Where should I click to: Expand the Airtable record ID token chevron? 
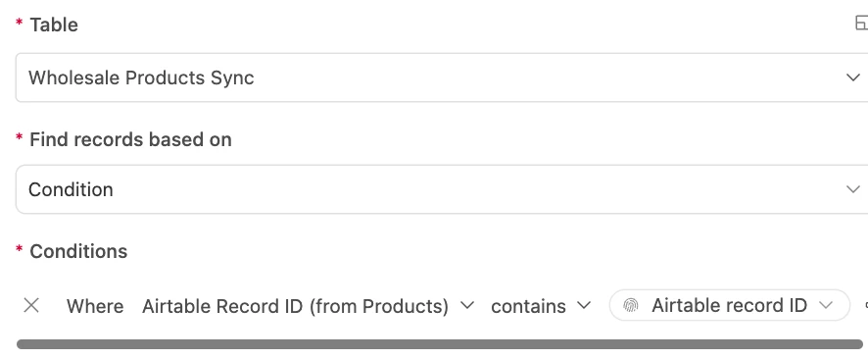click(825, 305)
